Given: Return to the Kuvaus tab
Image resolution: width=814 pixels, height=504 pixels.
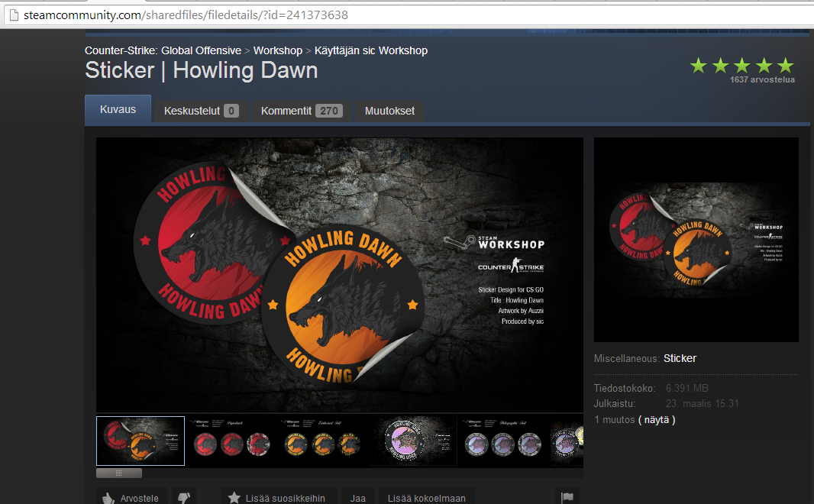Looking at the screenshot, I should 118,109.
